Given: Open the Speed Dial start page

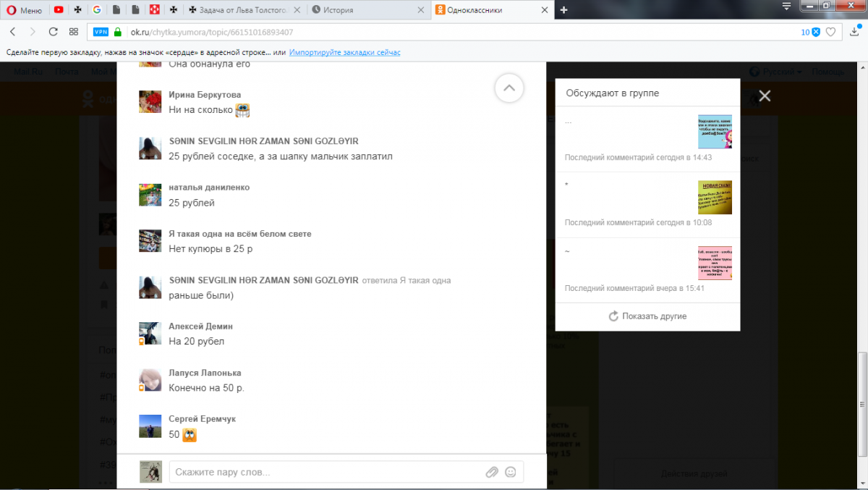Looking at the screenshot, I should [x=73, y=32].
